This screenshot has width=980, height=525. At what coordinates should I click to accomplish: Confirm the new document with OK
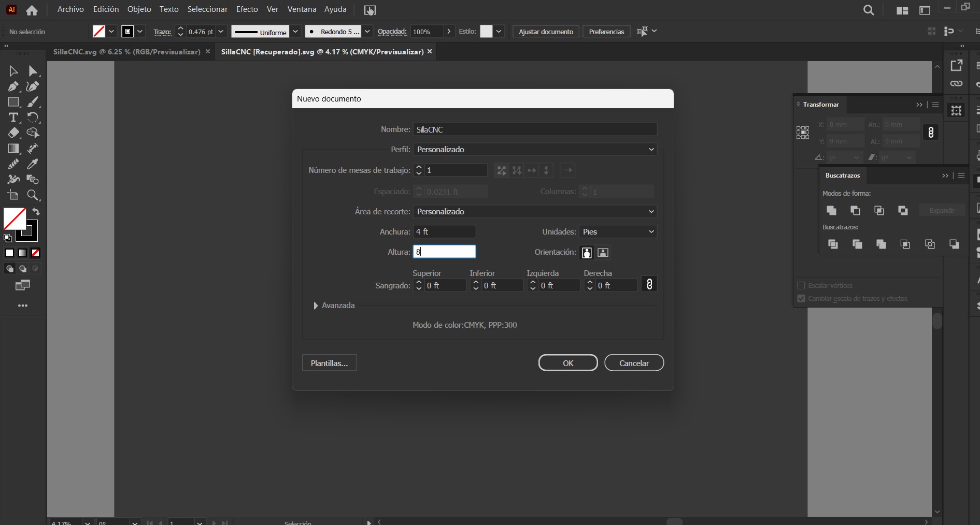click(567, 362)
